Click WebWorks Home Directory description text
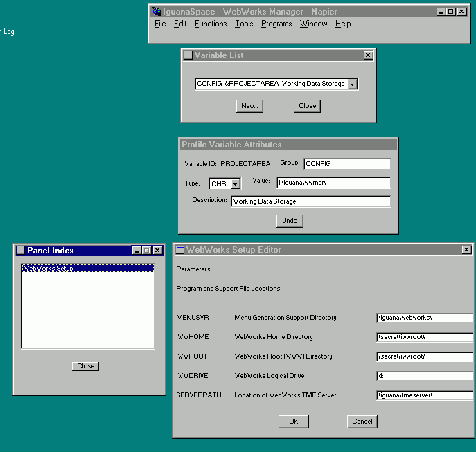This screenshot has width=476, height=452. 274,337
